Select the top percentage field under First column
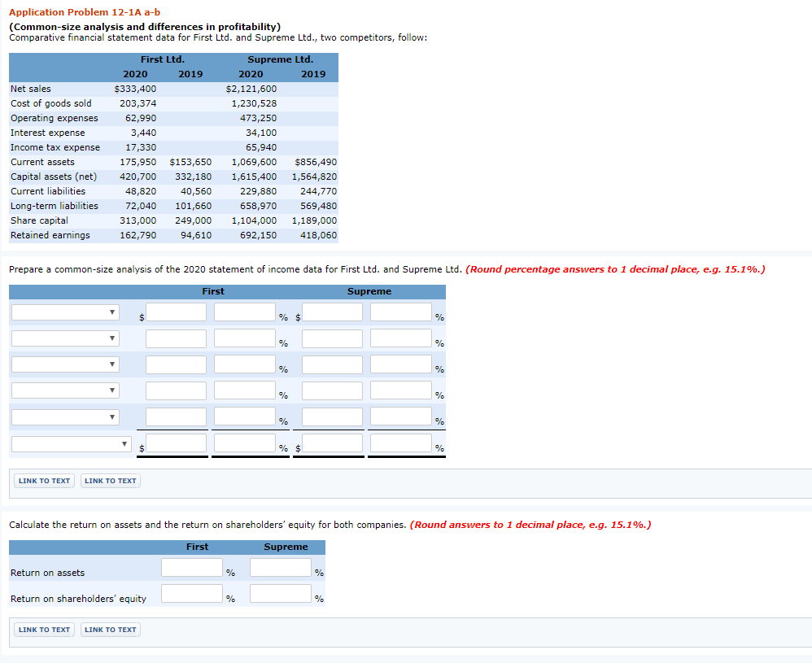The width and height of the screenshot is (812, 663). 244,312
